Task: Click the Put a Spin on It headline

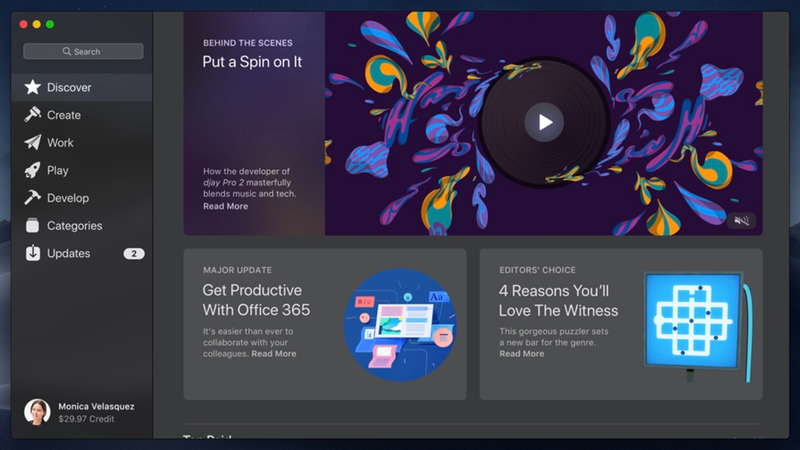Action: (252, 62)
